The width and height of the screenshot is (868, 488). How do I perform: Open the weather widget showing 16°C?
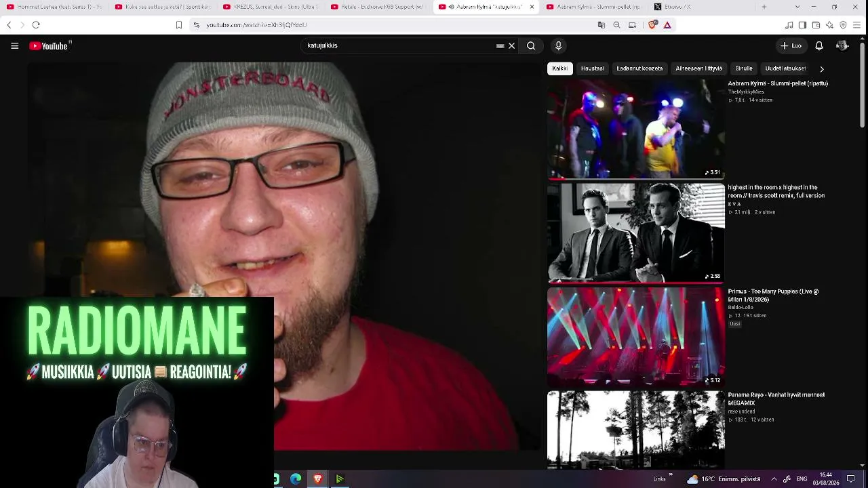coord(724,479)
